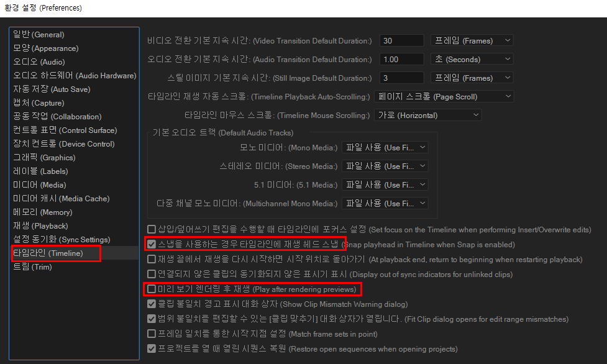Click the Video Transition duration value field
Image resolution: width=607 pixels, height=364 pixels.
401,40
